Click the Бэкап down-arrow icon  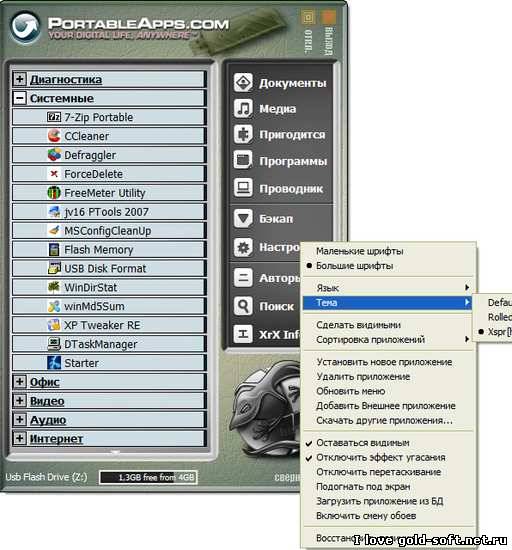(x=243, y=218)
